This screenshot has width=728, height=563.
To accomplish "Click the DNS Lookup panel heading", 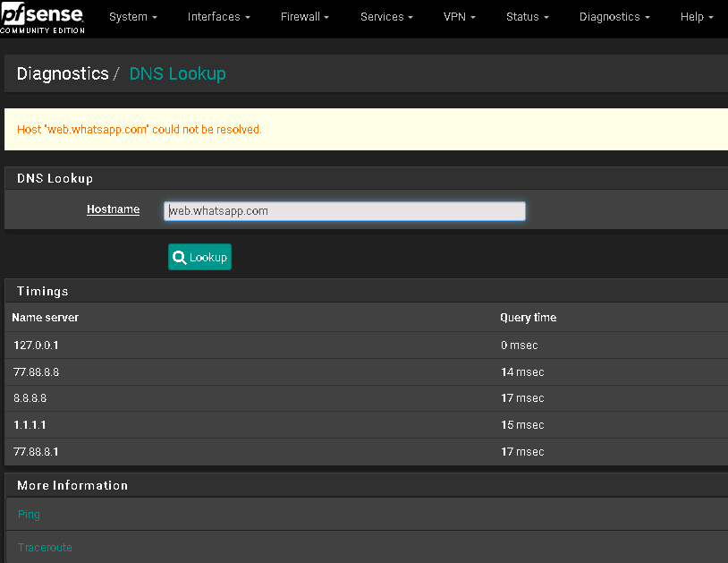I will (55, 178).
